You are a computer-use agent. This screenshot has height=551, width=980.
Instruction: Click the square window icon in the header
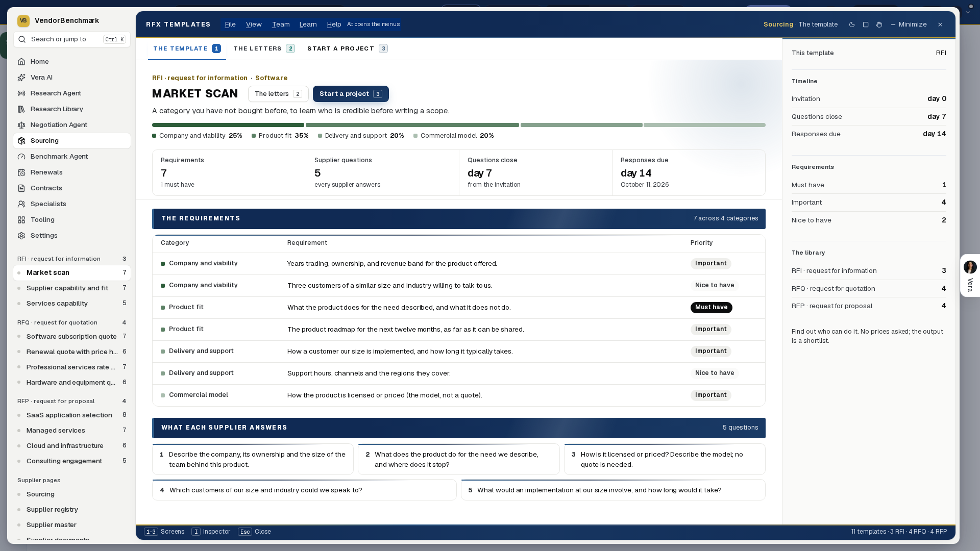[866, 24]
